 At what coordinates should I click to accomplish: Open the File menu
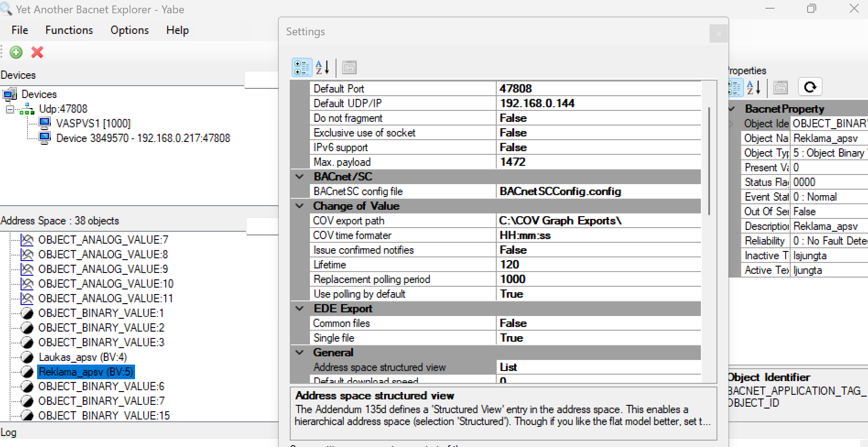20,30
